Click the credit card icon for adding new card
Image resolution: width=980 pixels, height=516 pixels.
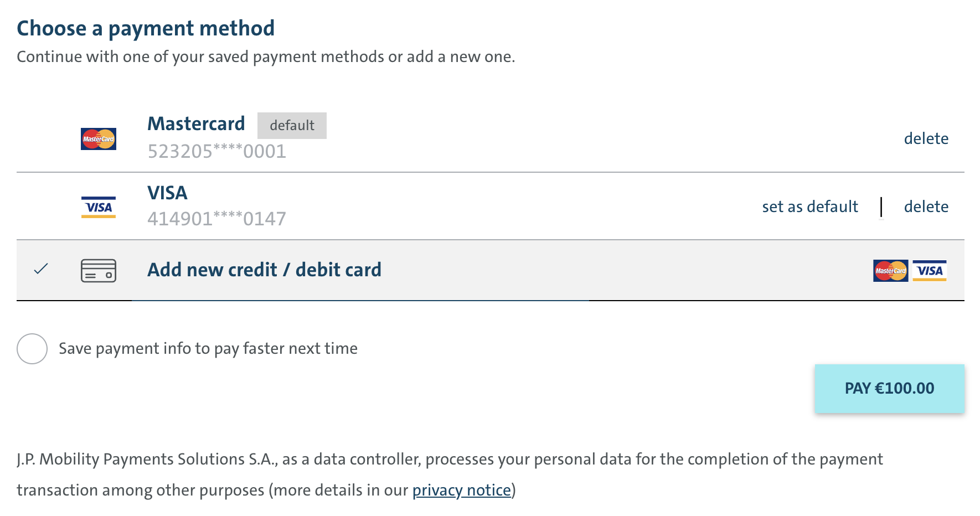[98, 270]
